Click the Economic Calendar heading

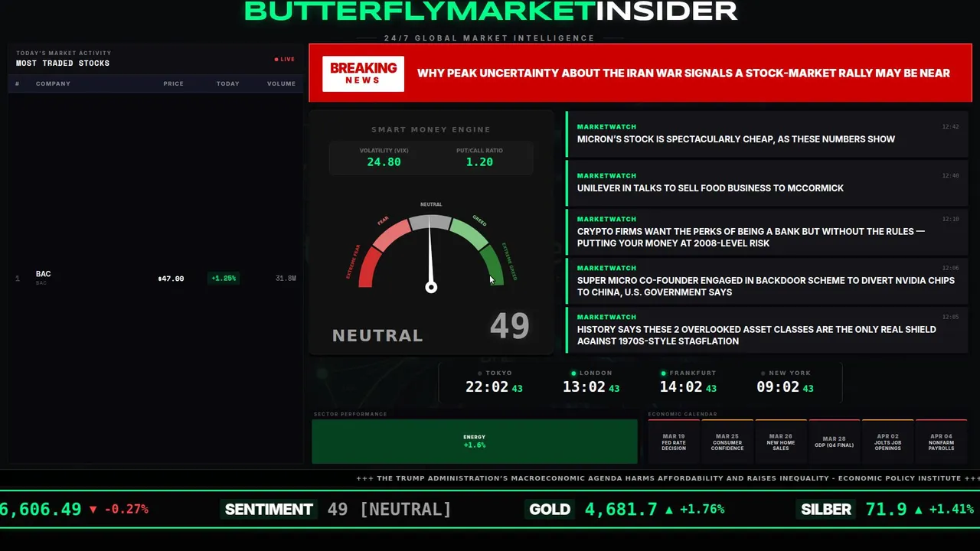(684, 414)
